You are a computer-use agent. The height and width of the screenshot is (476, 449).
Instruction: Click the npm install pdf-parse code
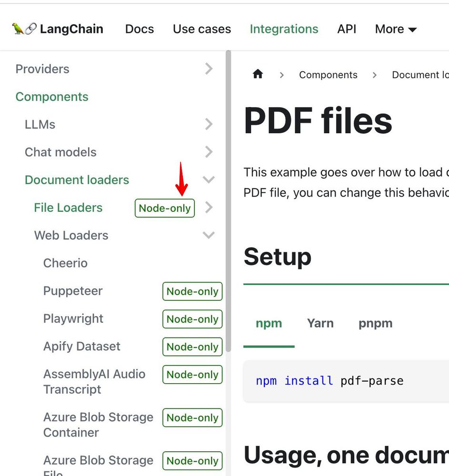point(329,381)
